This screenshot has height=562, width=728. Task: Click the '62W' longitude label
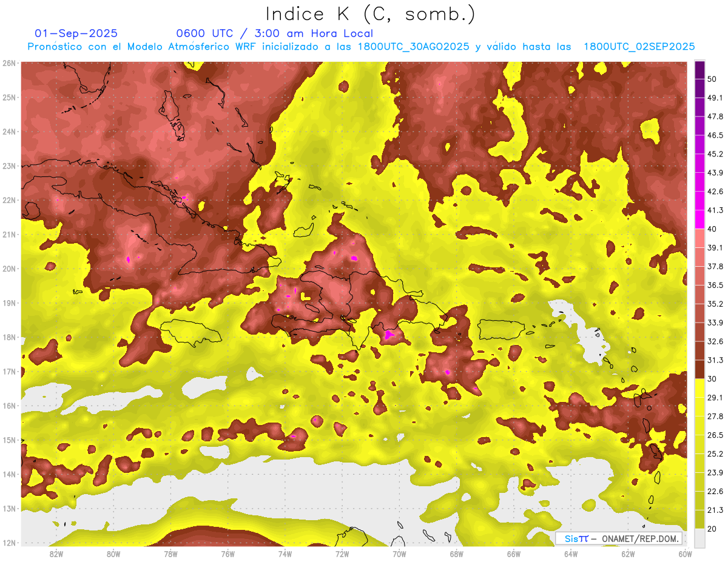tap(628, 554)
